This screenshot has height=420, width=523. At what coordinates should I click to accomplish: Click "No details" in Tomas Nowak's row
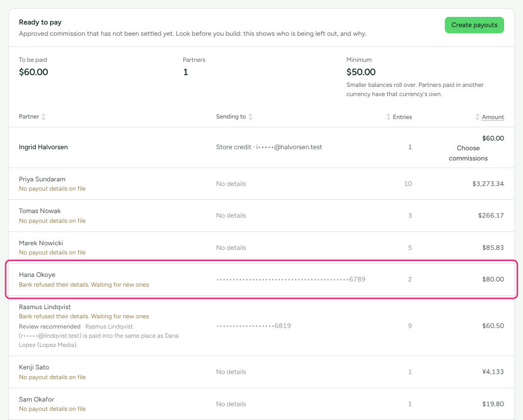[231, 216]
